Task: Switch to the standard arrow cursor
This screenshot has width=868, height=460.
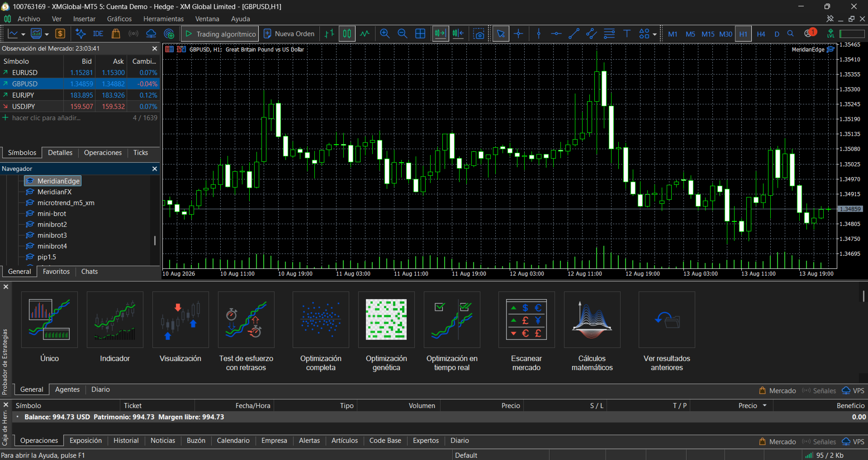Action: pos(501,34)
